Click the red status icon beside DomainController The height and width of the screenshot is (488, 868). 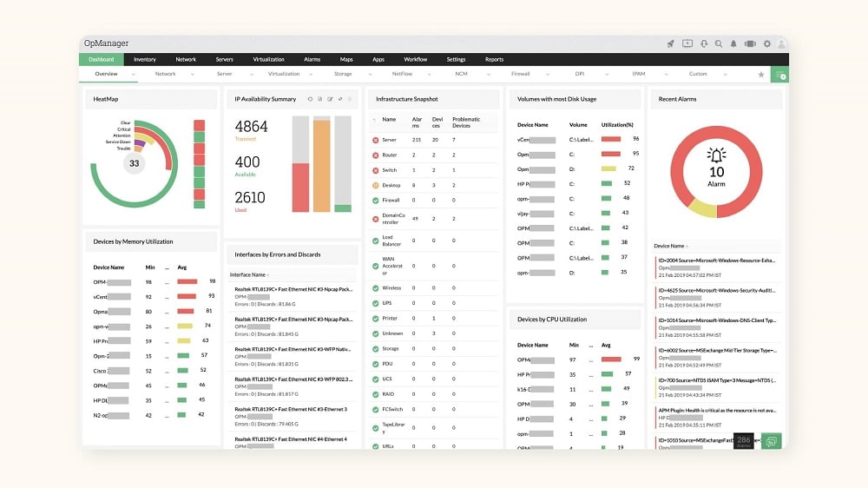click(x=375, y=220)
